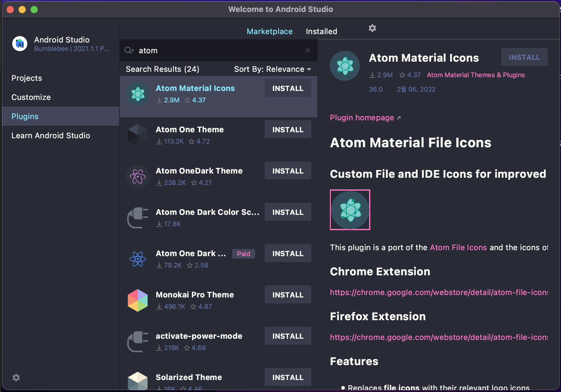Viewport: 561px width, 392px height.
Task: Click the Atom logo image in plugin description
Action: click(350, 210)
